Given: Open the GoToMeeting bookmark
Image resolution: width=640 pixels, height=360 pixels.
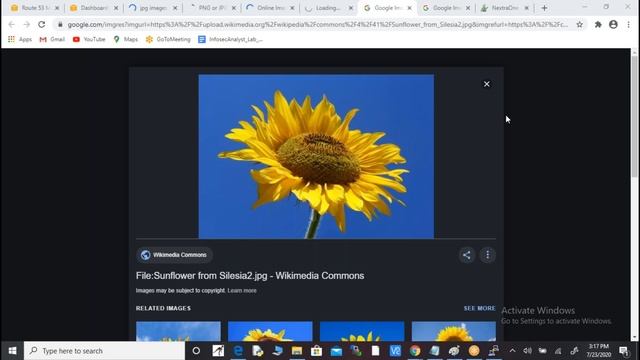Looking at the screenshot, I should click(x=168, y=39).
